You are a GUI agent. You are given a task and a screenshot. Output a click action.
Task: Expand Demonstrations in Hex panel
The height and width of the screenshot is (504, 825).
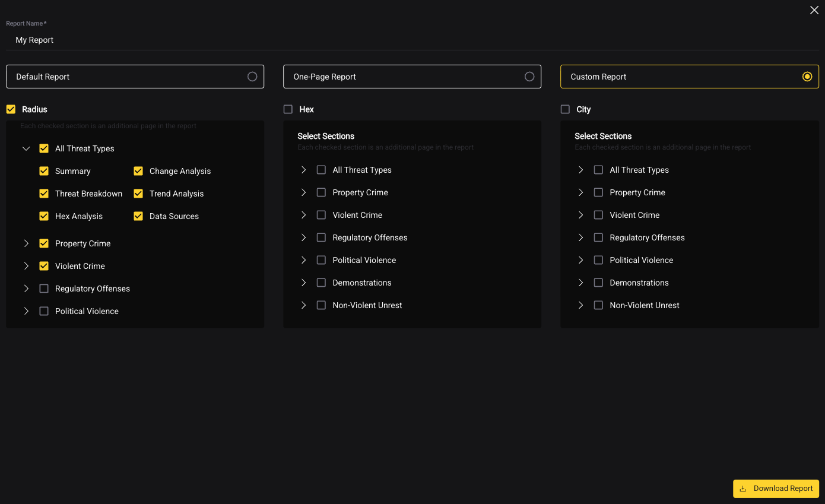303,283
